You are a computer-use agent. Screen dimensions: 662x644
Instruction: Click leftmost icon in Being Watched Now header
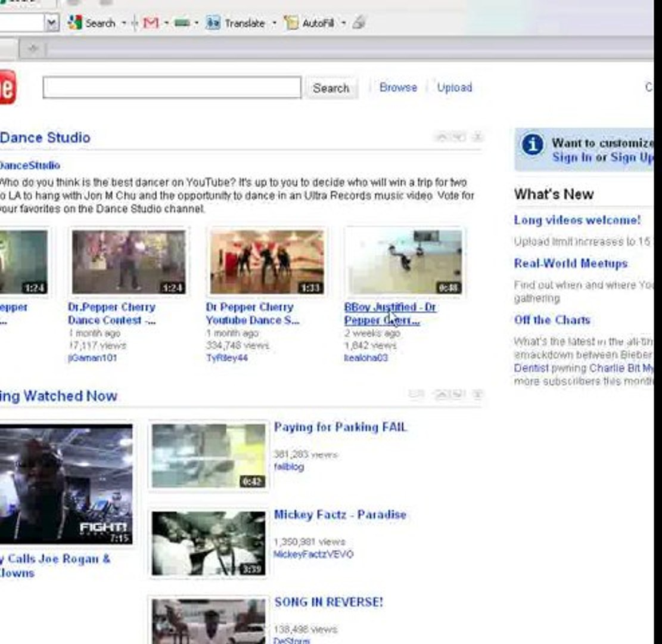click(x=415, y=394)
